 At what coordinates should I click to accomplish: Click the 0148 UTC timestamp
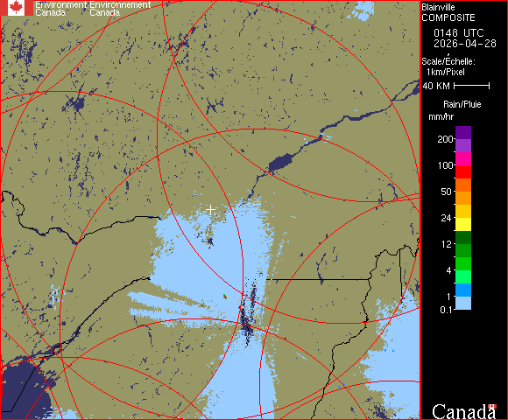[x=458, y=32]
